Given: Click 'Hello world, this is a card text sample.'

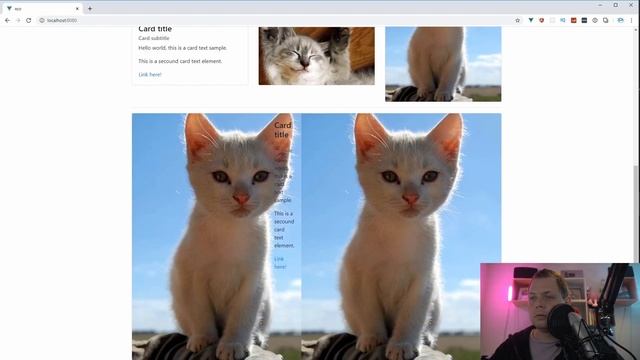Looking at the screenshot, I should tap(182, 48).
